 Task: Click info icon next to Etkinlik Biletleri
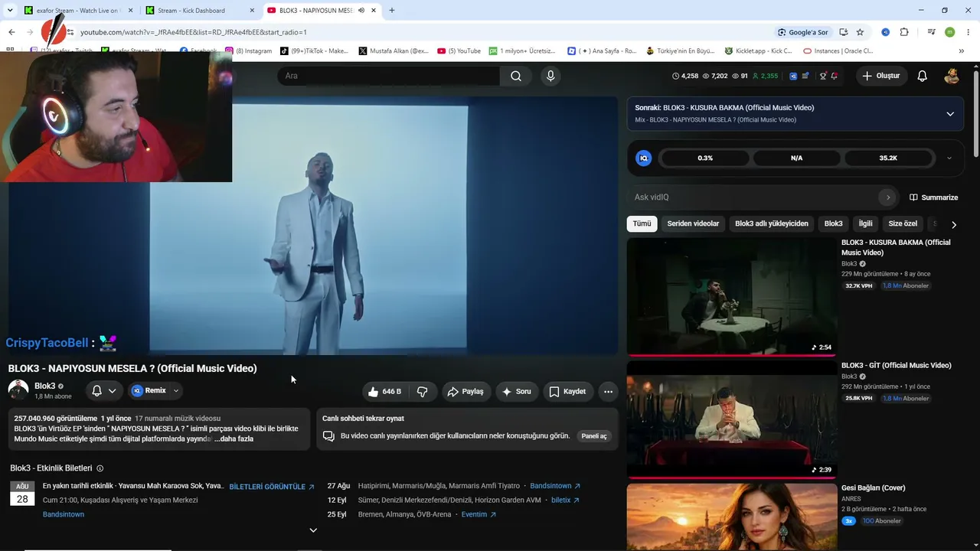click(x=100, y=468)
